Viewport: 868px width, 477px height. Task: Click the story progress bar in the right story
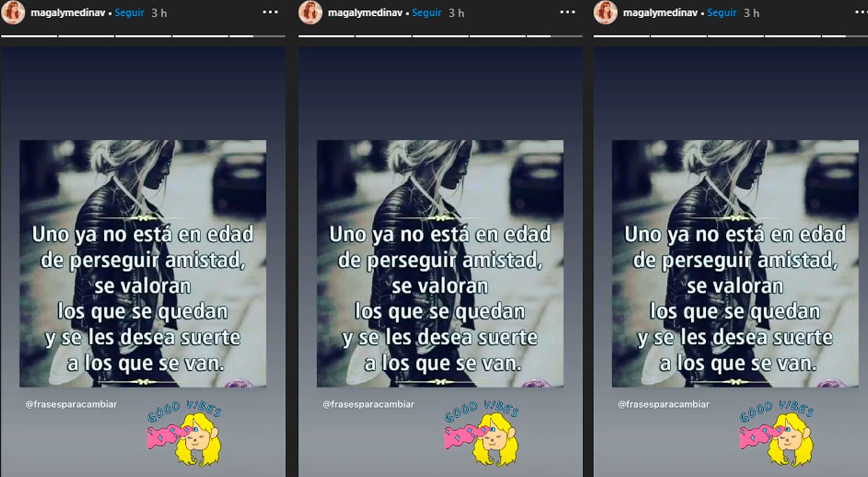point(731,36)
